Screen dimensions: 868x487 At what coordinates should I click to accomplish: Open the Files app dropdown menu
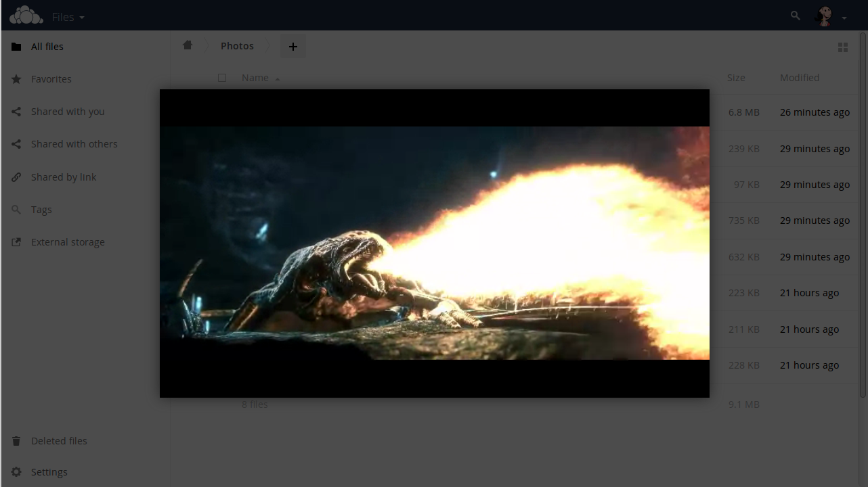tap(68, 17)
